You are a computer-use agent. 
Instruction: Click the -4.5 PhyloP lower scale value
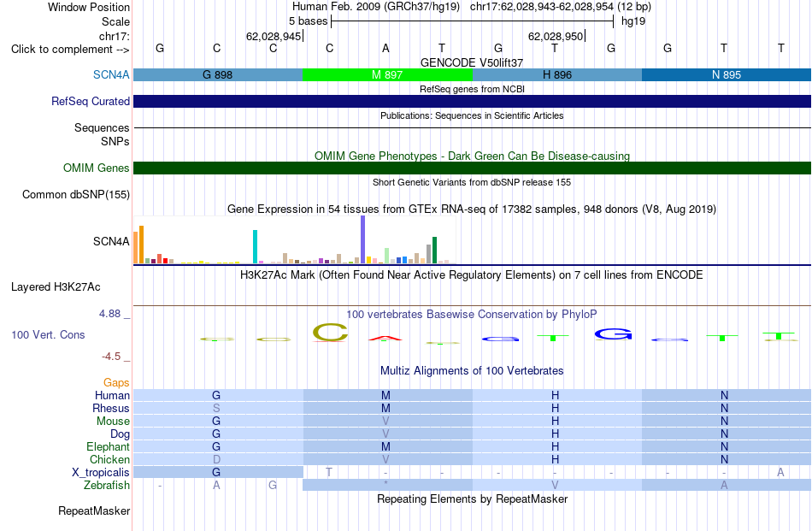point(111,357)
